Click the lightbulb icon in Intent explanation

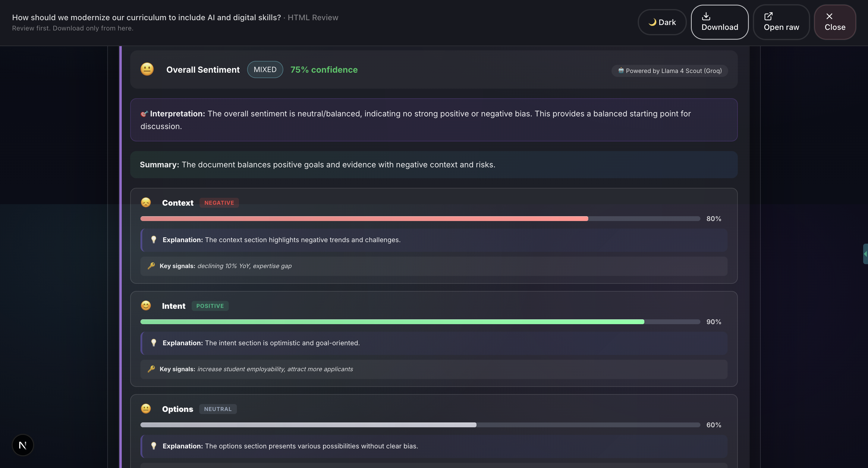click(154, 343)
